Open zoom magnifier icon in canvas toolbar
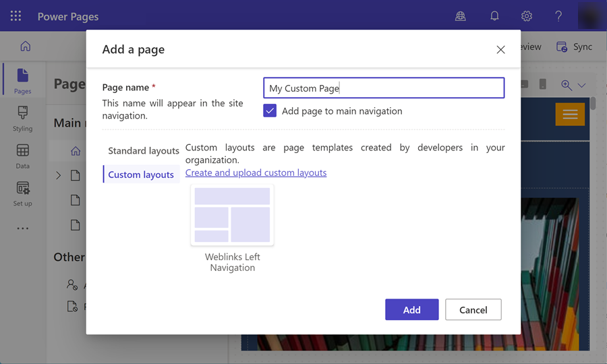The image size is (607, 364). coord(567,85)
